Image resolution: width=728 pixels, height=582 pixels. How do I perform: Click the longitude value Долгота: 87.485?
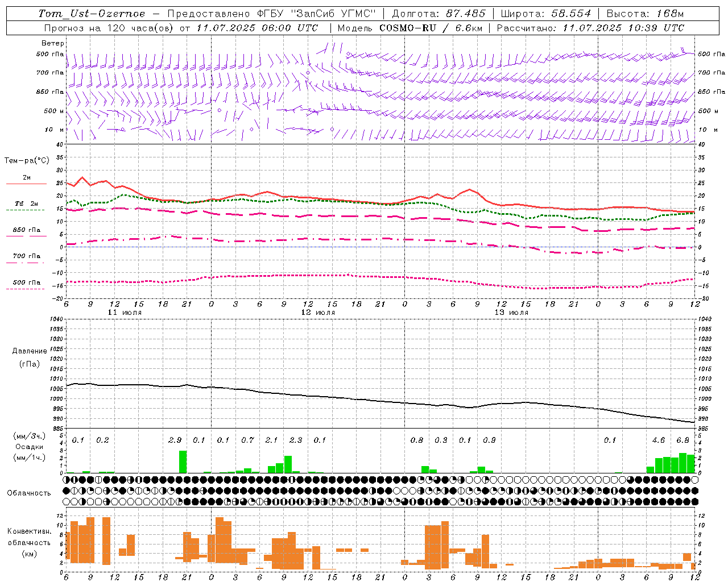click(439, 14)
